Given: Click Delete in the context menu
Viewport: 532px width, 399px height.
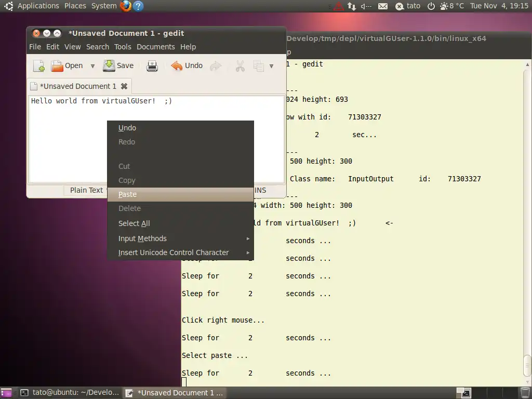Looking at the screenshot, I should click(180, 208).
